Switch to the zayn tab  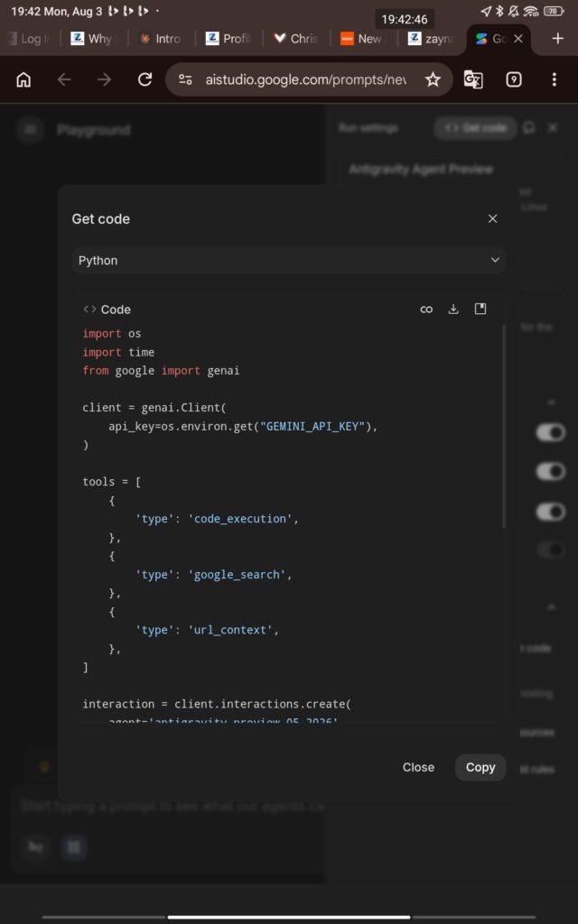coord(433,39)
